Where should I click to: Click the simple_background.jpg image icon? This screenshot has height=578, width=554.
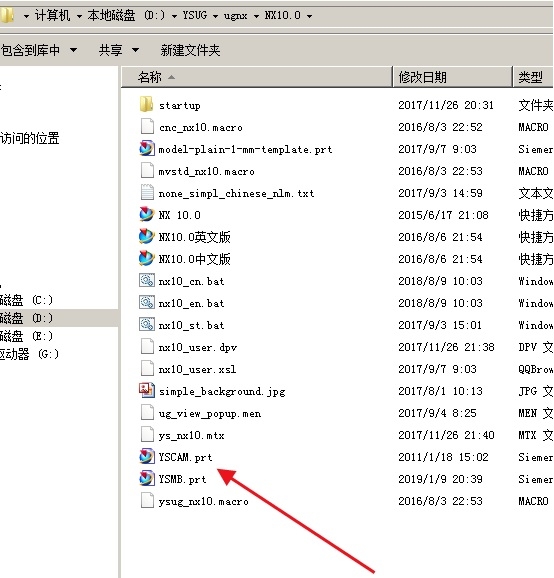tap(147, 390)
